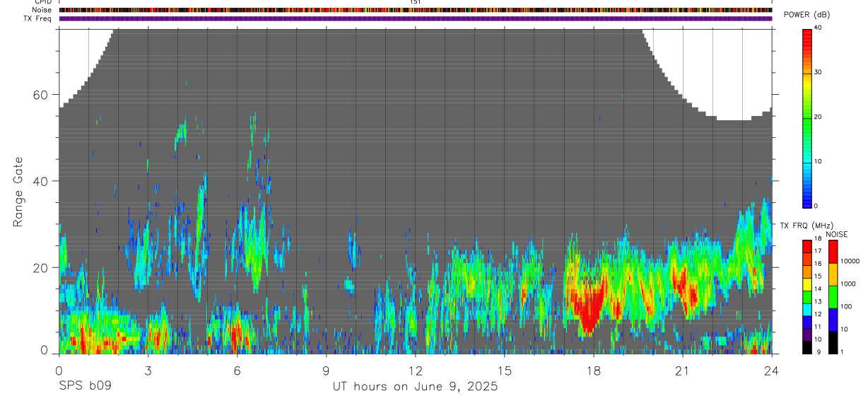868x401 pixels.
Task: Click the NOISE color scale legend
Action: 833,297
